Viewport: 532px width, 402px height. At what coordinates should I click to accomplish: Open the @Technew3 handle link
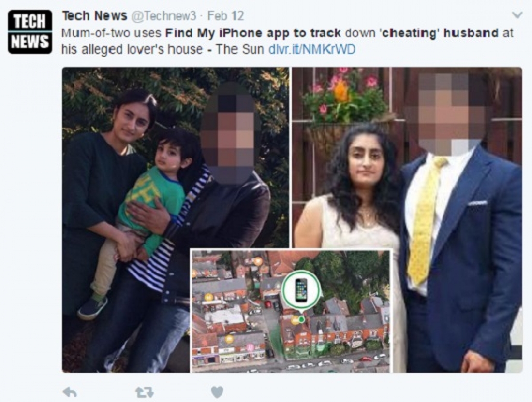[163, 16]
